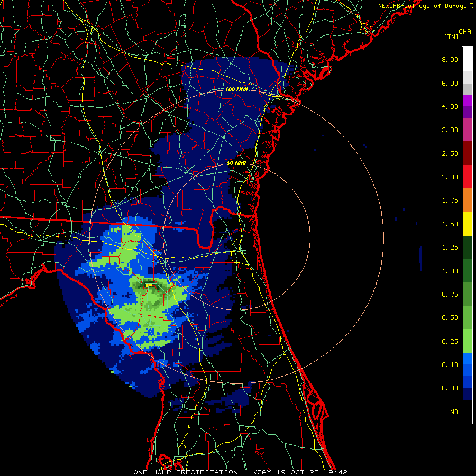
Task: Pick the bright red legend swatch
Action: 467,177
